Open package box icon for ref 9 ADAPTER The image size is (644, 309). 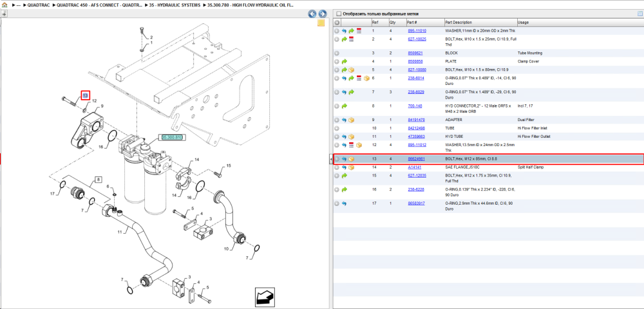352,120
